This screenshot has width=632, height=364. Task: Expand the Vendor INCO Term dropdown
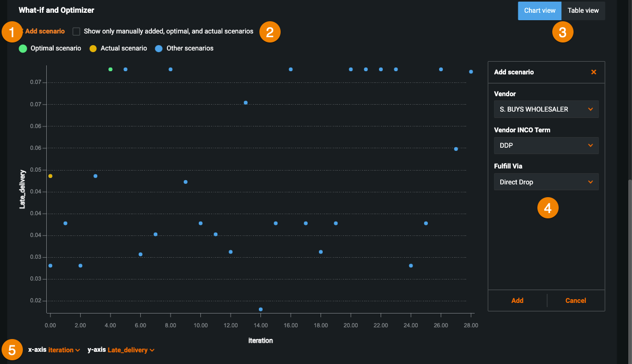point(546,146)
